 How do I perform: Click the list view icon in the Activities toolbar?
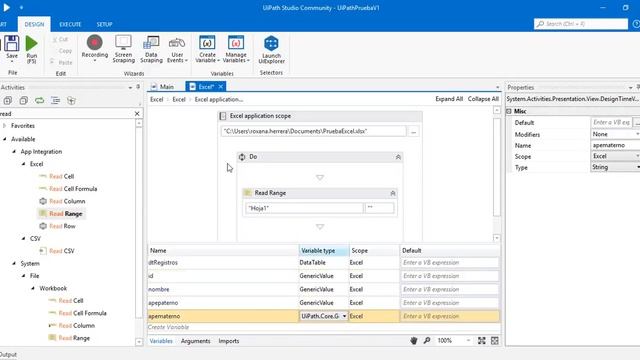[56, 100]
